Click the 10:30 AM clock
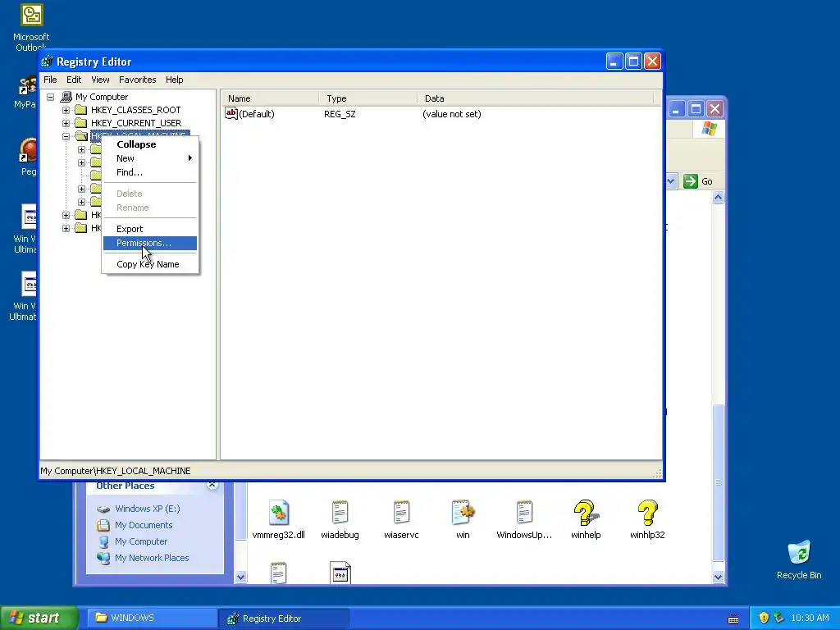 (810, 619)
